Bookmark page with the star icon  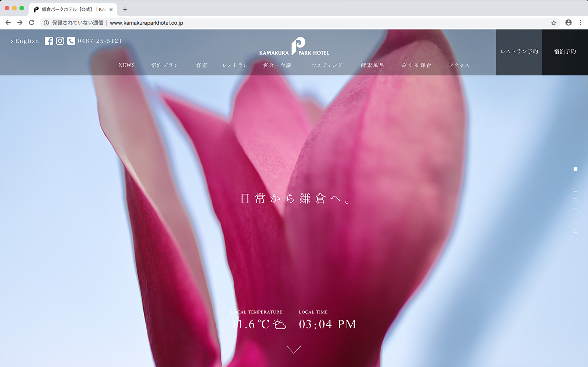click(553, 23)
